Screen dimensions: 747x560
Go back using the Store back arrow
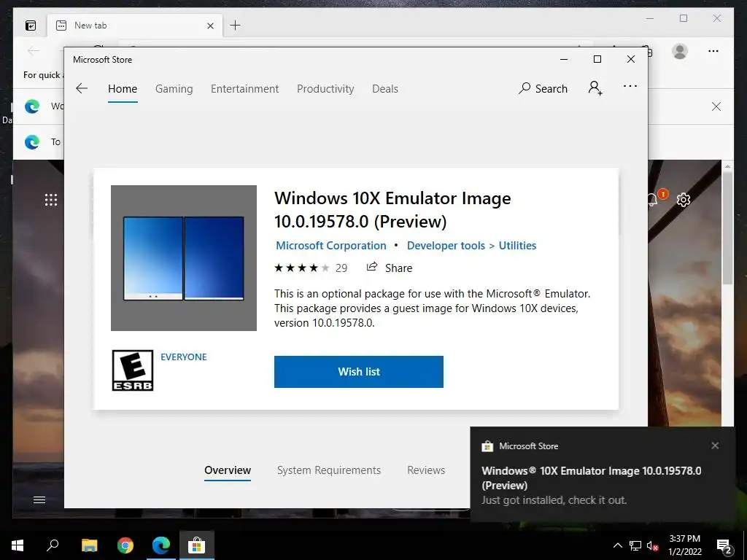click(x=82, y=88)
